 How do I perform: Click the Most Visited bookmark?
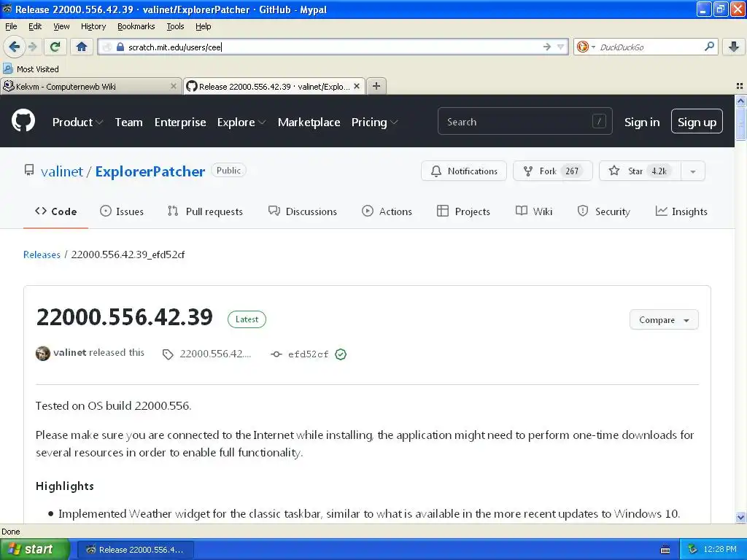point(31,69)
